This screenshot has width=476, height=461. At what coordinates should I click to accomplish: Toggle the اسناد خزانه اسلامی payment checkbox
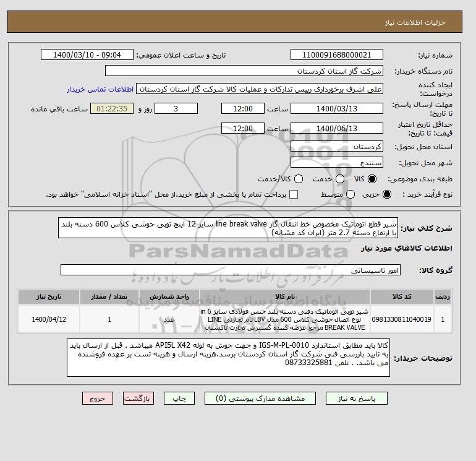click(294, 194)
